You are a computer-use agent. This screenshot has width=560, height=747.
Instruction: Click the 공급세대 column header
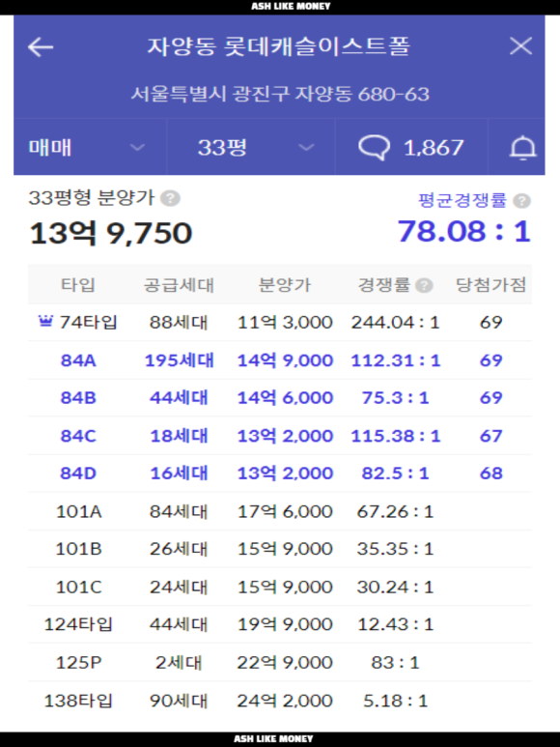[x=179, y=285]
